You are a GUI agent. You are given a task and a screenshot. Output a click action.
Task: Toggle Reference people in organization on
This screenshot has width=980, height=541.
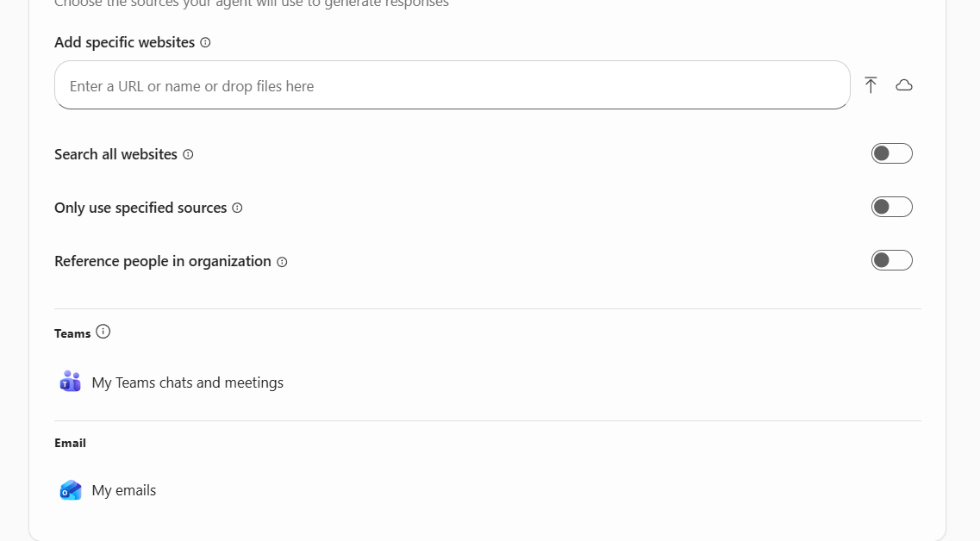point(891,260)
